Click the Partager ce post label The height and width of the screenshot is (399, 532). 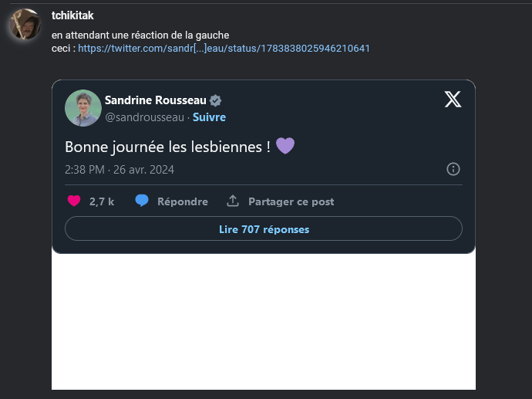point(291,201)
